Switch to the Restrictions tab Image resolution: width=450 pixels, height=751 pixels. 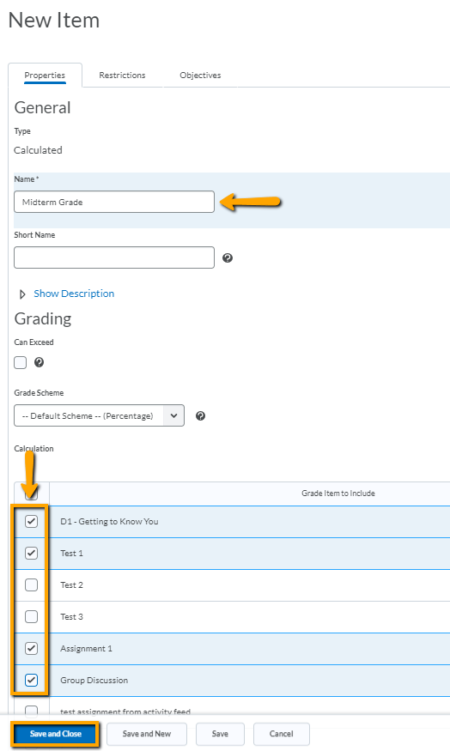click(122, 75)
